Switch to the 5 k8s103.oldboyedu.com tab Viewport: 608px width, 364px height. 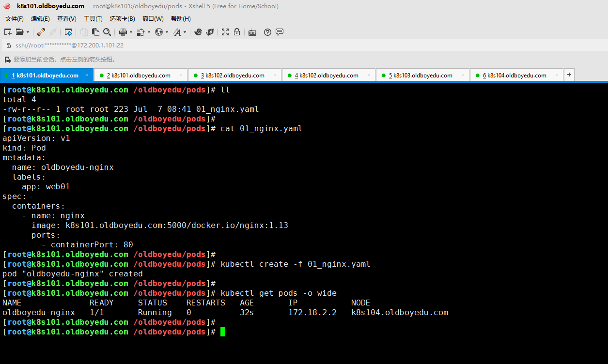pos(421,76)
